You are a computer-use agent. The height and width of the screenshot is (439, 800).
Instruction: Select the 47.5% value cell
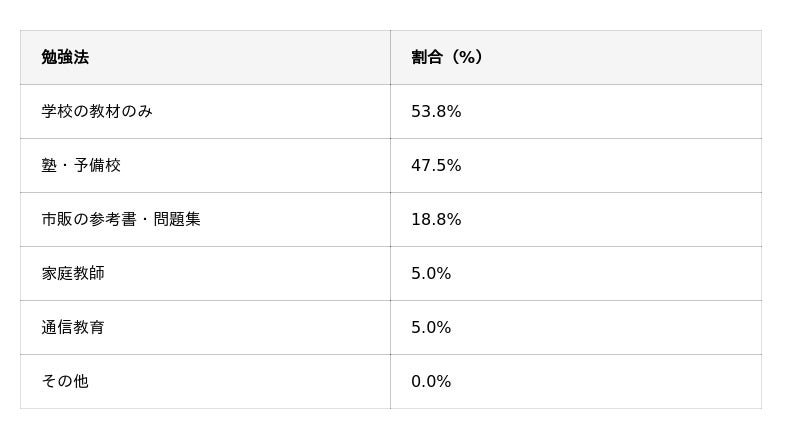pyautogui.click(x=436, y=166)
